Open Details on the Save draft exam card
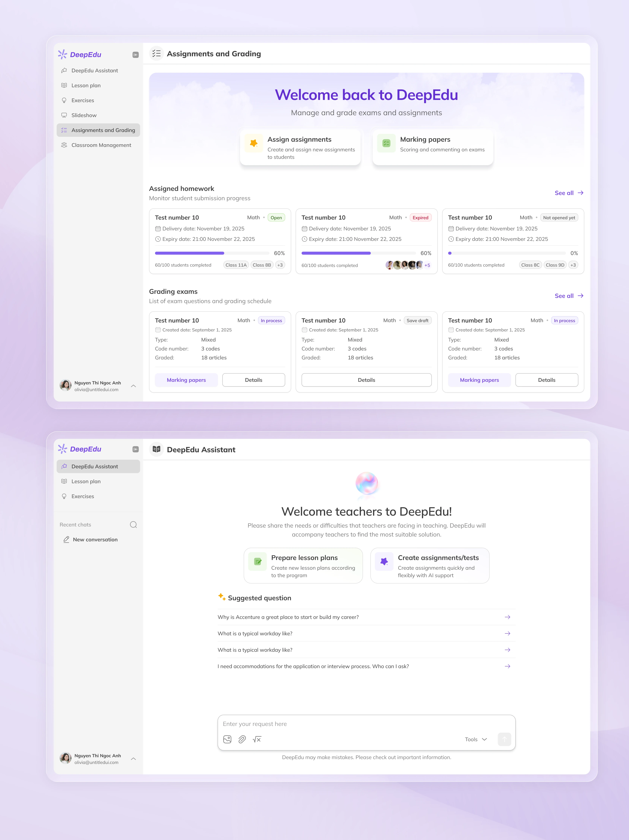Viewport: 629px width, 840px height. click(x=366, y=380)
